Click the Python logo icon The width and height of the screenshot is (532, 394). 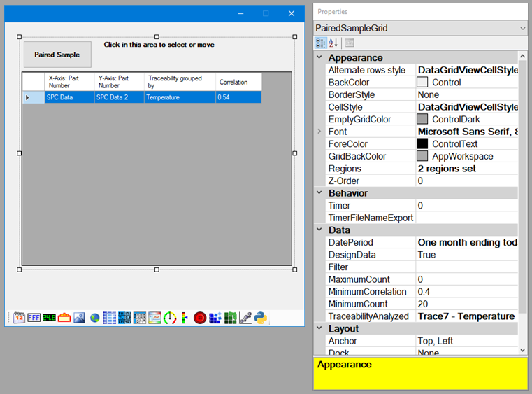coord(261,318)
